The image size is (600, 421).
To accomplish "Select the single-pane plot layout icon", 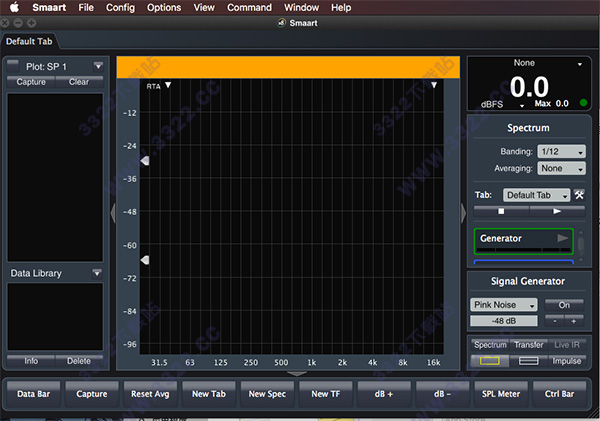I will coord(490,361).
